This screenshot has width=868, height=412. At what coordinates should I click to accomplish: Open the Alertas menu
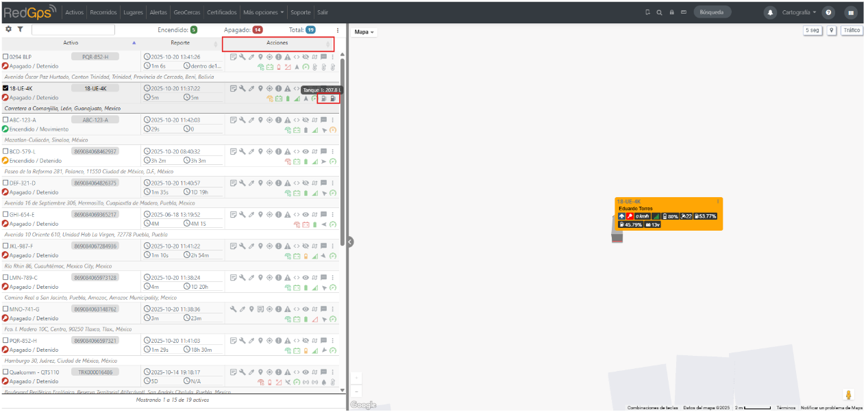click(x=158, y=12)
